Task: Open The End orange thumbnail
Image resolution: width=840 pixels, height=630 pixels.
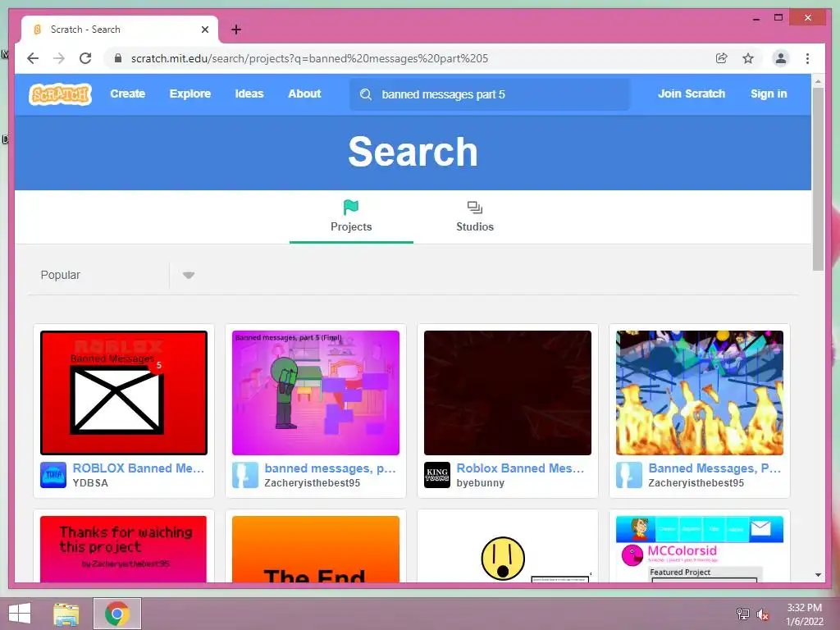Action: point(316,549)
